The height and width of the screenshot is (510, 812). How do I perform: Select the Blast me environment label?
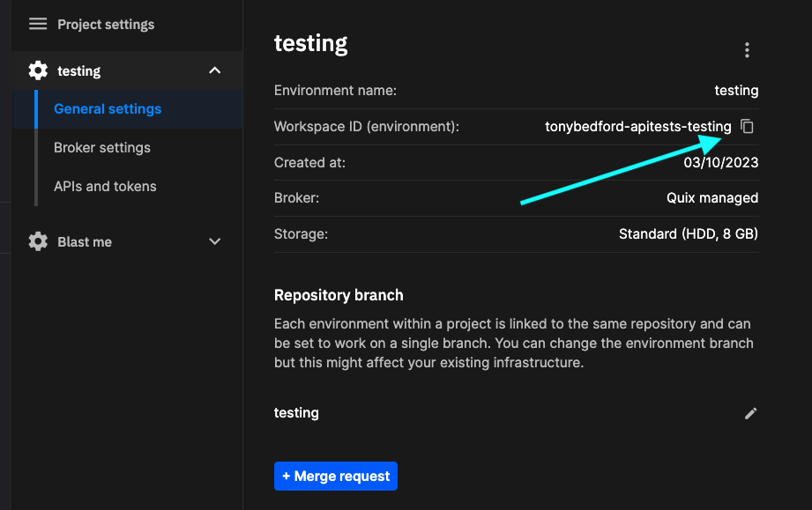[85, 241]
